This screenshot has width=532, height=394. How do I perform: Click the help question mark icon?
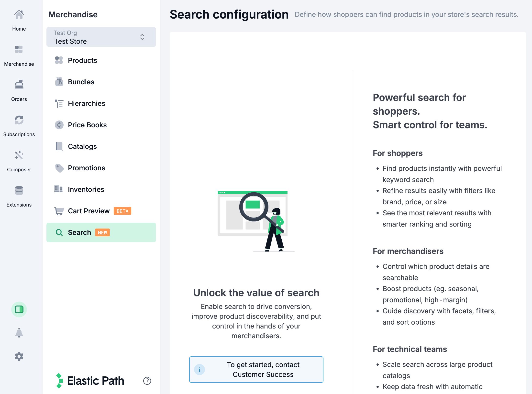147,381
